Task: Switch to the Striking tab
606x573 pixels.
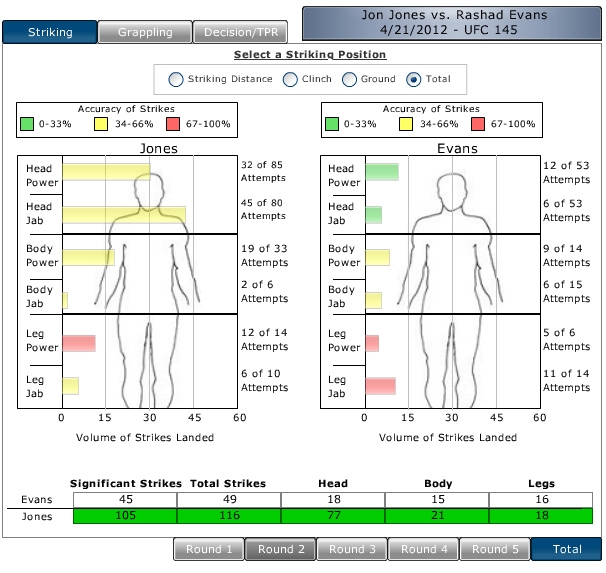Action: (49, 32)
